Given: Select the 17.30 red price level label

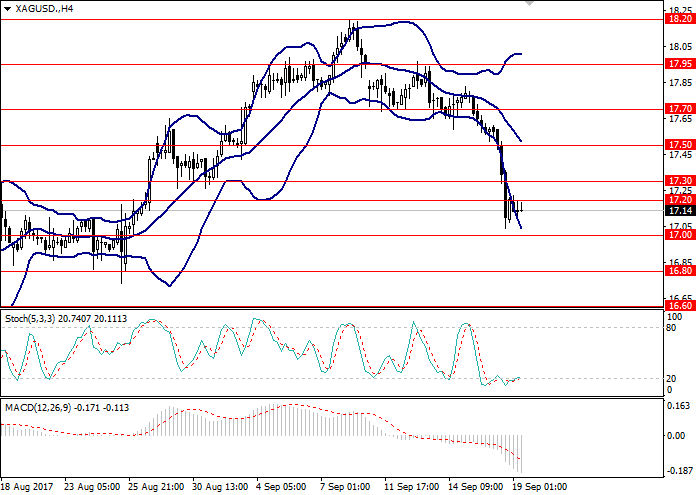Looking at the screenshot, I should (681, 181).
